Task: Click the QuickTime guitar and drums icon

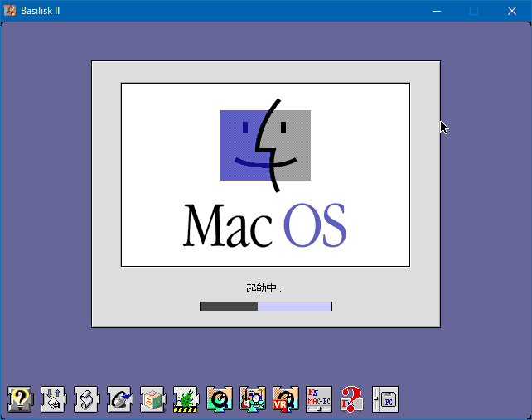Action: pos(253,399)
